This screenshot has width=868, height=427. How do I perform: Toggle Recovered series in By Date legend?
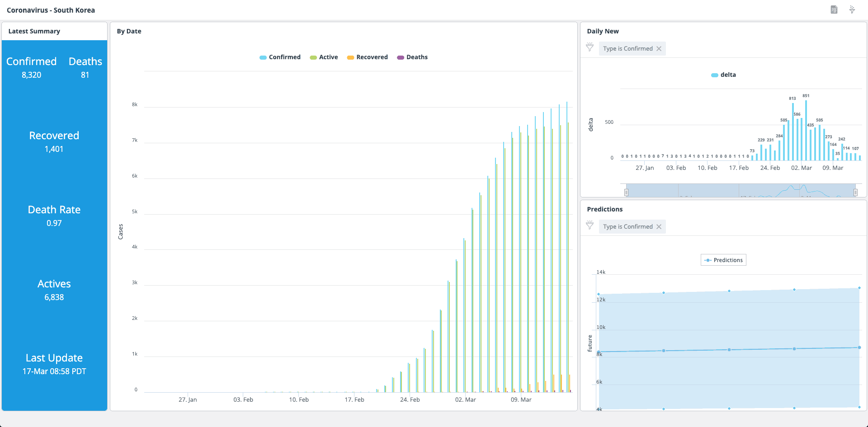click(x=367, y=57)
